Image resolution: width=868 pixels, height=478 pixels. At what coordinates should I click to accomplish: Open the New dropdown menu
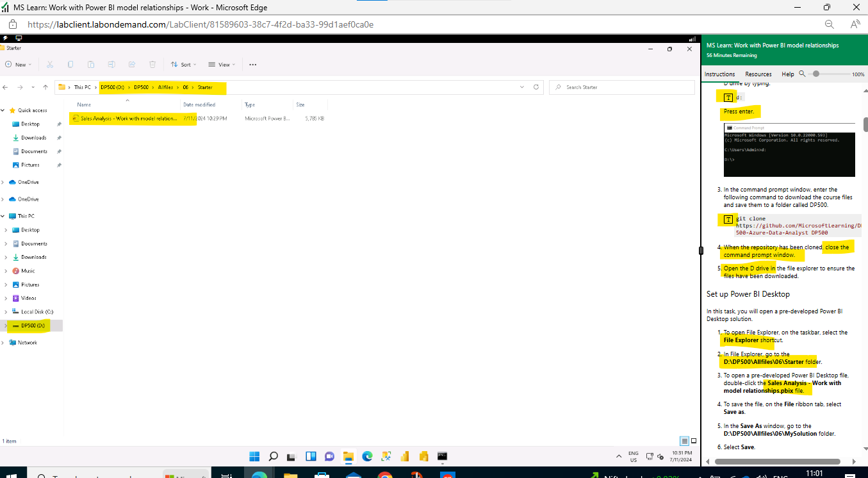click(19, 64)
